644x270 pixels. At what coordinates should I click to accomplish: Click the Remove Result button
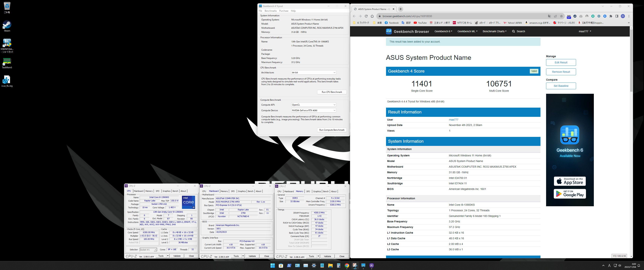[x=561, y=72]
